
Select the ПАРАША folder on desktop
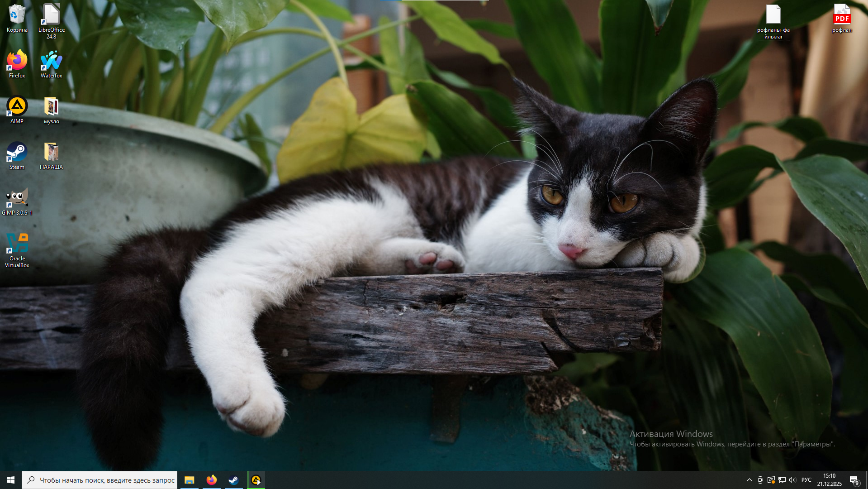pos(52,156)
